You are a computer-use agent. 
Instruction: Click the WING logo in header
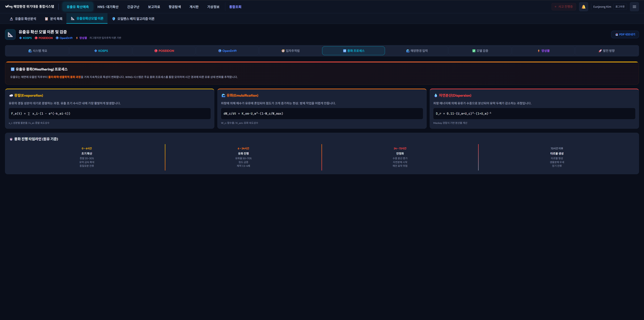point(9,7)
